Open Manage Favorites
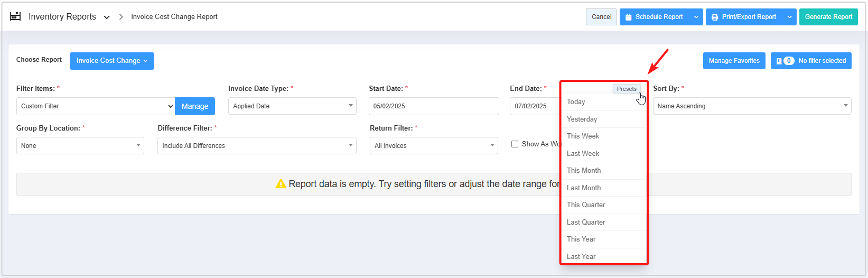The width and height of the screenshot is (868, 278). (x=734, y=61)
